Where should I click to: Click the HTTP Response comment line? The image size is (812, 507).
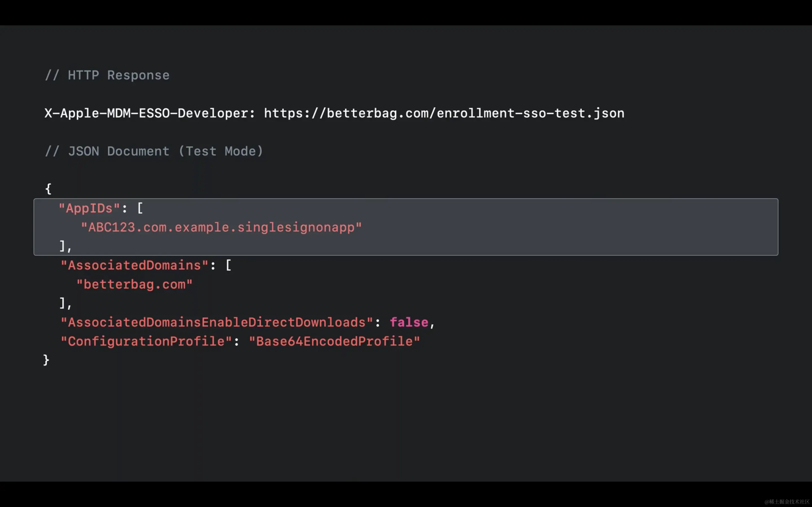click(107, 75)
